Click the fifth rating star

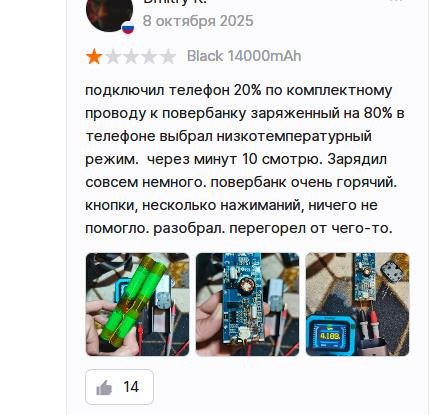pyautogui.click(x=168, y=56)
